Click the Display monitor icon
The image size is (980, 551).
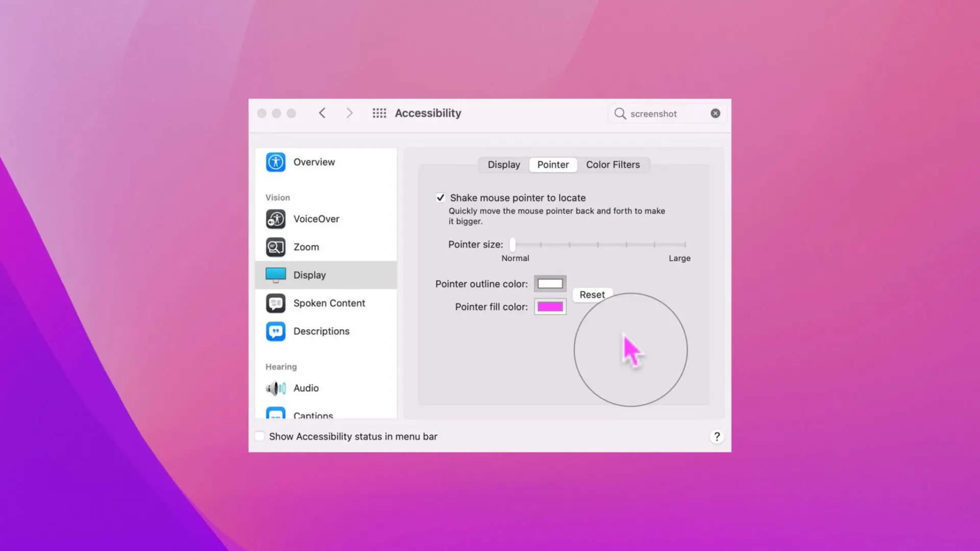tap(276, 275)
